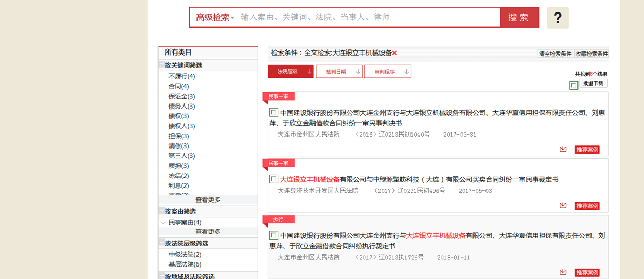
Task: Click download icon for third result 执1726号
Action: 563,272
